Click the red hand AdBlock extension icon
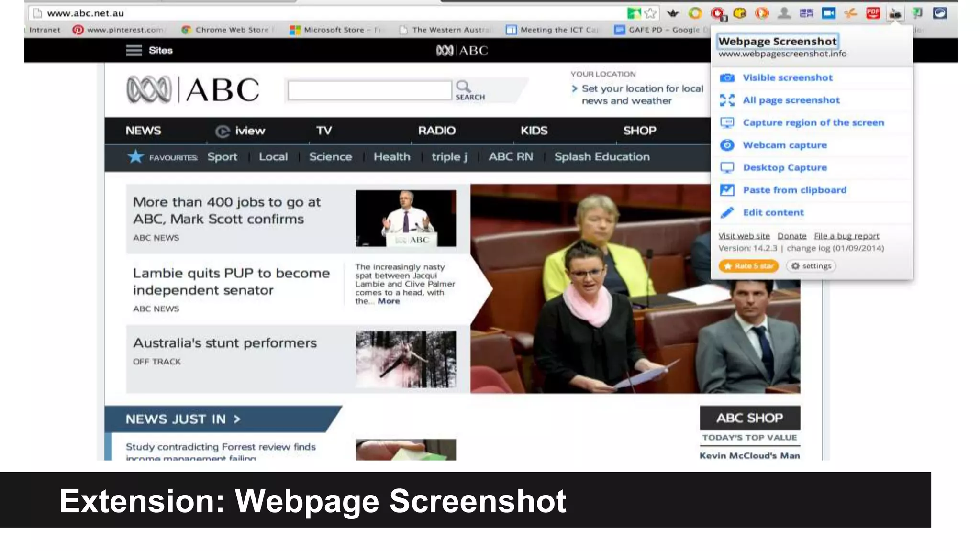This screenshot has height=551, width=980. [x=718, y=13]
